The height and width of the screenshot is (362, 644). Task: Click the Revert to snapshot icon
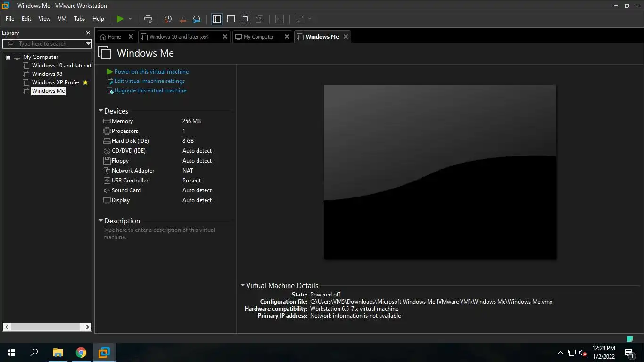tap(182, 19)
